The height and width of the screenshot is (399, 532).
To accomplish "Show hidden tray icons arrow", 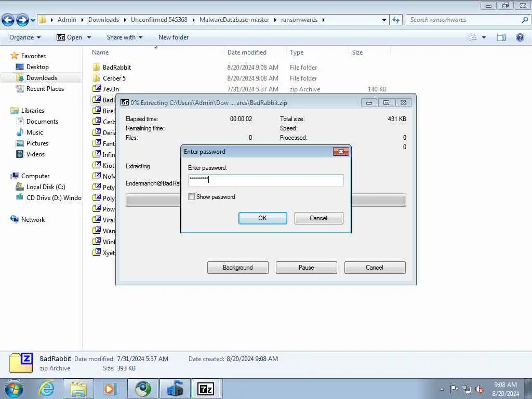I will tap(442, 389).
